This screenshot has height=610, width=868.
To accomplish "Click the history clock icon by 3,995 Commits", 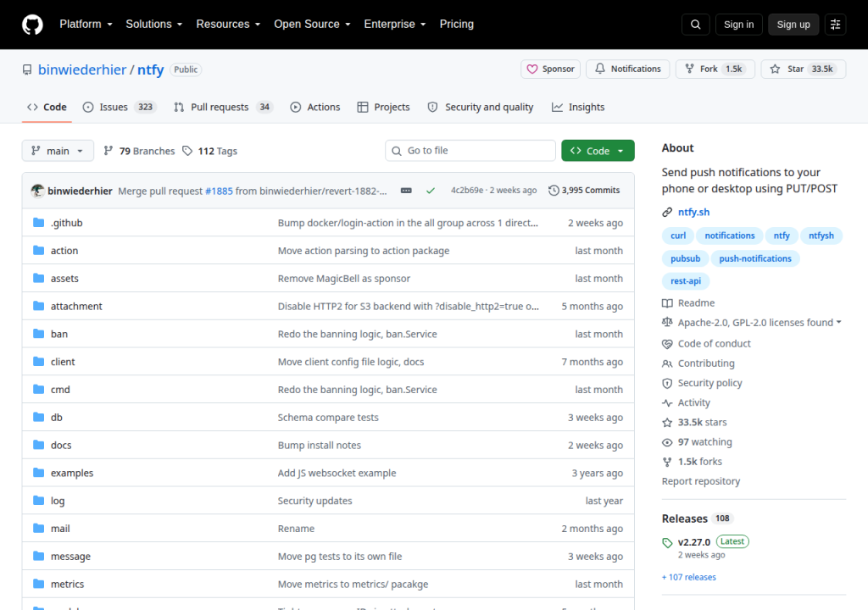I will point(554,191).
